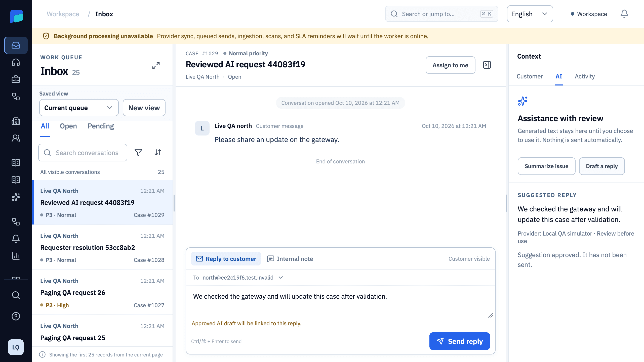This screenshot has width=644, height=362.
Task: Open the Customer context tab
Action: (x=530, y=76)
